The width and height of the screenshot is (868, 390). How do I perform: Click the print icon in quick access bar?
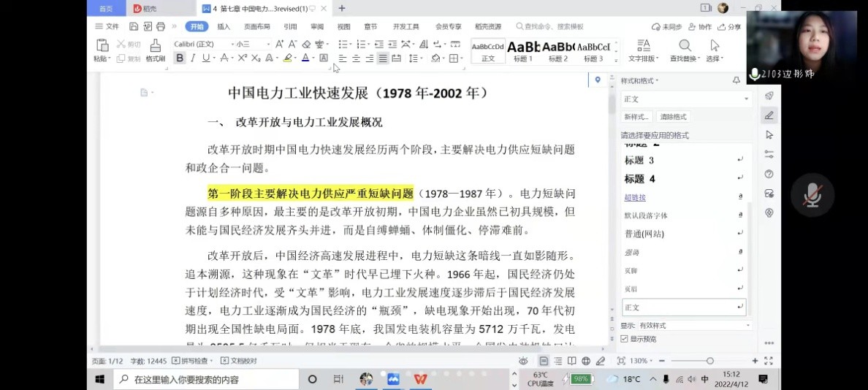pos(161,27)
